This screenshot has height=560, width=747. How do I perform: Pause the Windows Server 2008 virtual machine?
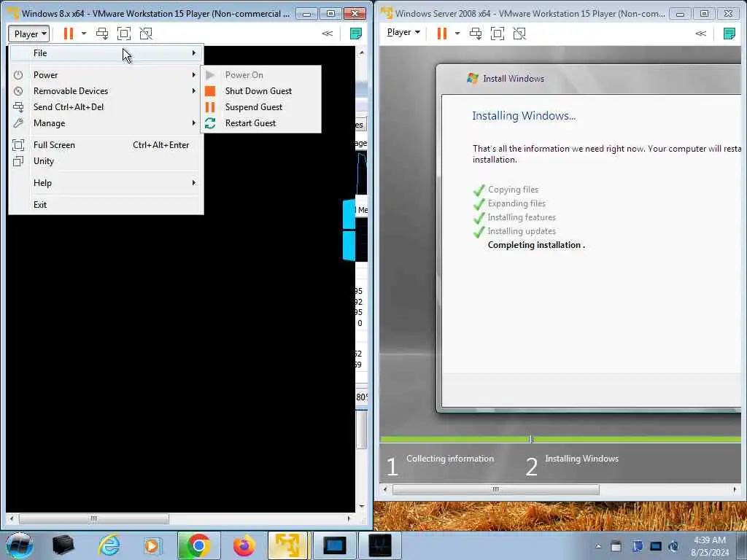[442, 33]
